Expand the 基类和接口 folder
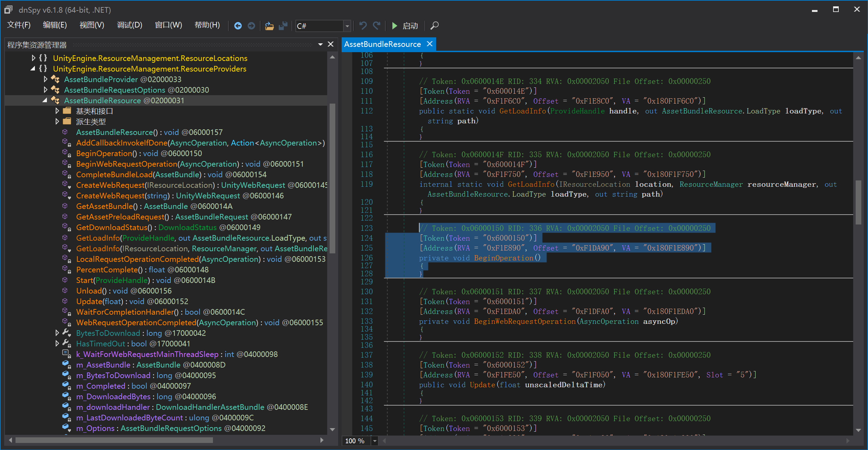Image resolution: width=868 pixels, height=450 pixels. [x=57, y=111]
